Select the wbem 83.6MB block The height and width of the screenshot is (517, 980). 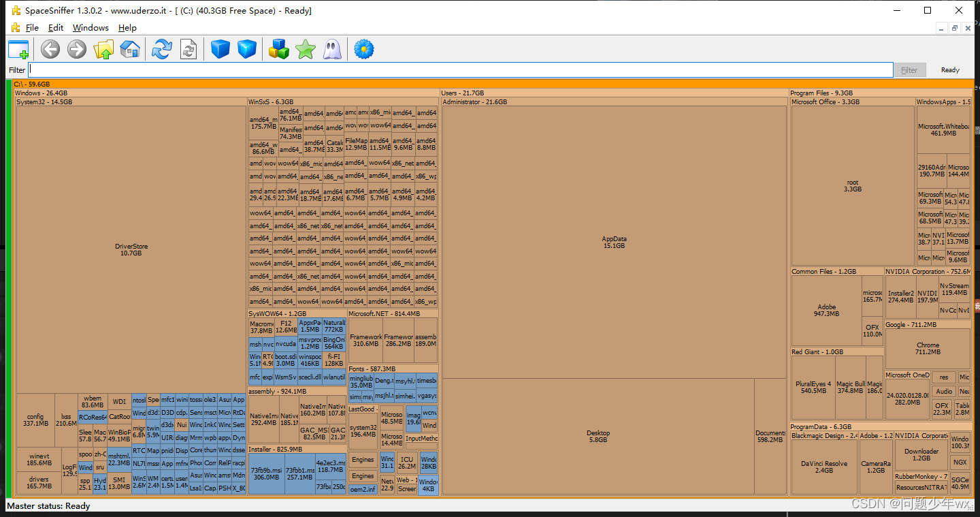[93, 402]
